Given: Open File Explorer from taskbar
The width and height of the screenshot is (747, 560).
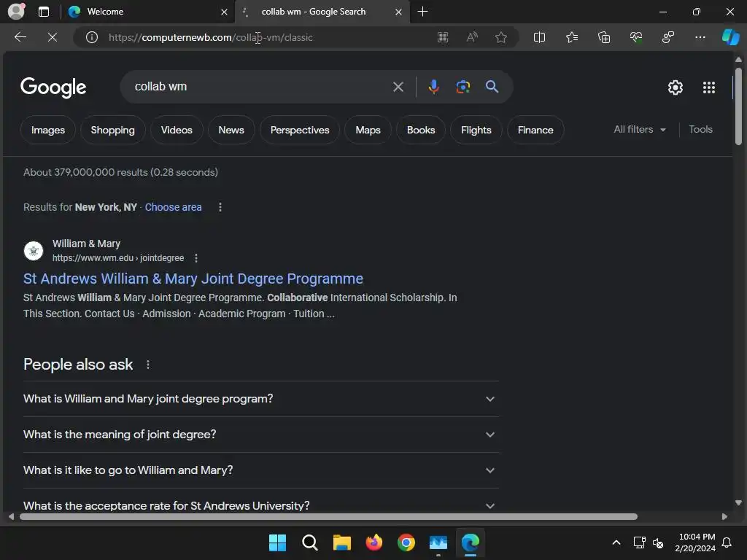Looking at the screenshot, I should (342, 542).
